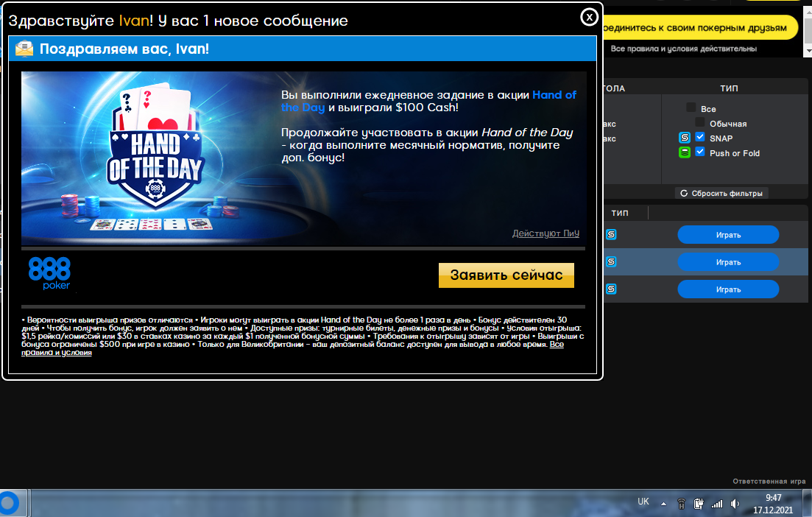
Task: Click the 888poker logo in the popup
Action: [50, 273]
